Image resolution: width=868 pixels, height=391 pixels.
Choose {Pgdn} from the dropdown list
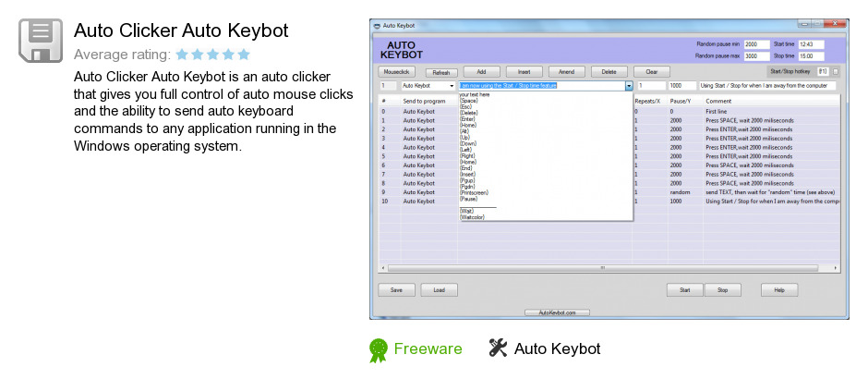point(467,187)
